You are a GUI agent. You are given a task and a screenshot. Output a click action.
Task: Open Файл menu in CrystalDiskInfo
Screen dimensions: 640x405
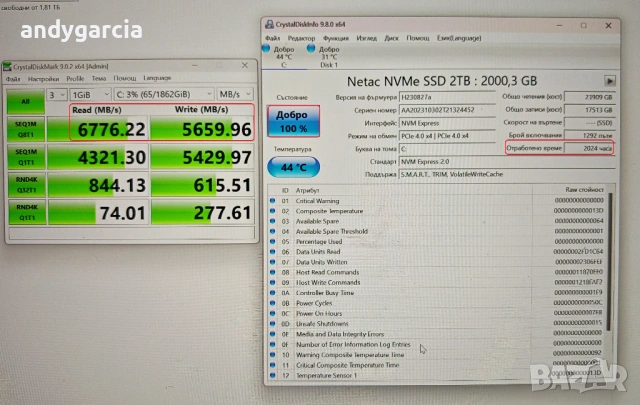(x=273, y=38)
